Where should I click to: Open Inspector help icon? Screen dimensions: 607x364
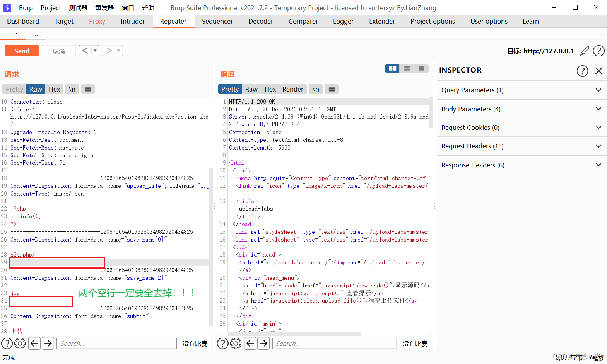pos(582,71)
